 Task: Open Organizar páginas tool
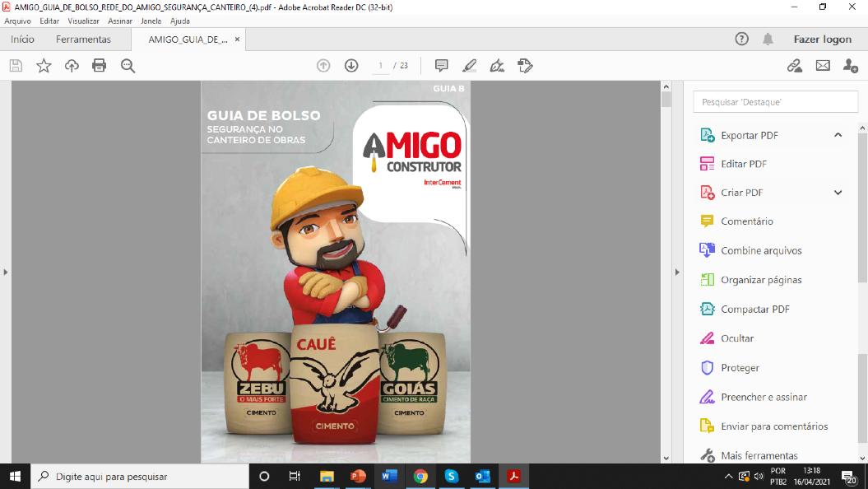[x=761, y=280]
